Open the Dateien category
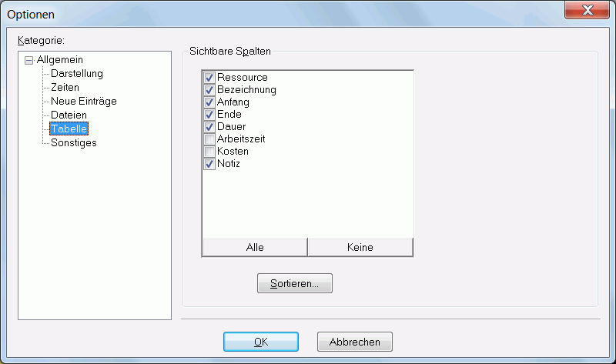Image resolution: width=616 pixels, height=364 pixels. pos(69,115)
